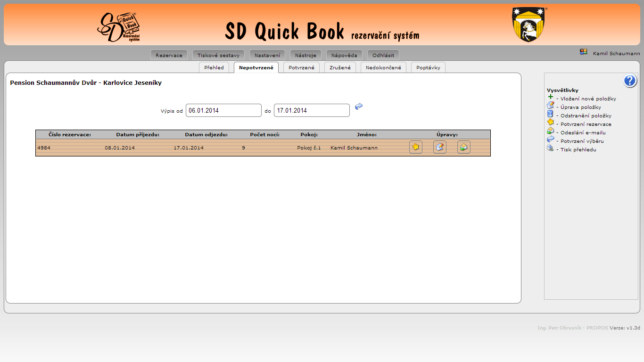Click the Potvrzení rezervace star legend icon

click(550, 122)
